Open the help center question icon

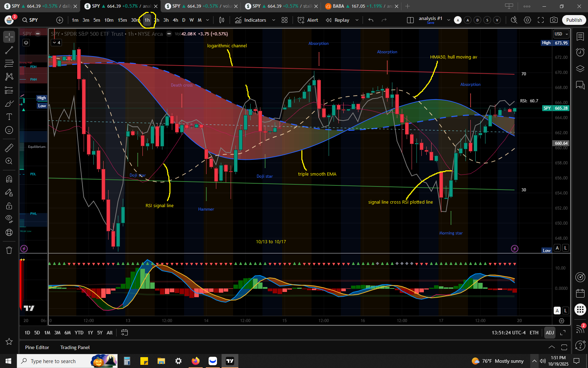coord(580,346)
